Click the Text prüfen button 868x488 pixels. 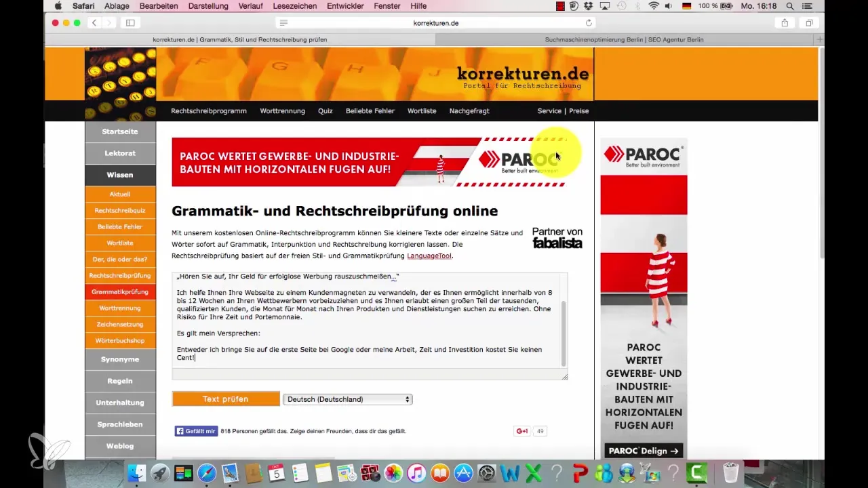click(226, 399)
